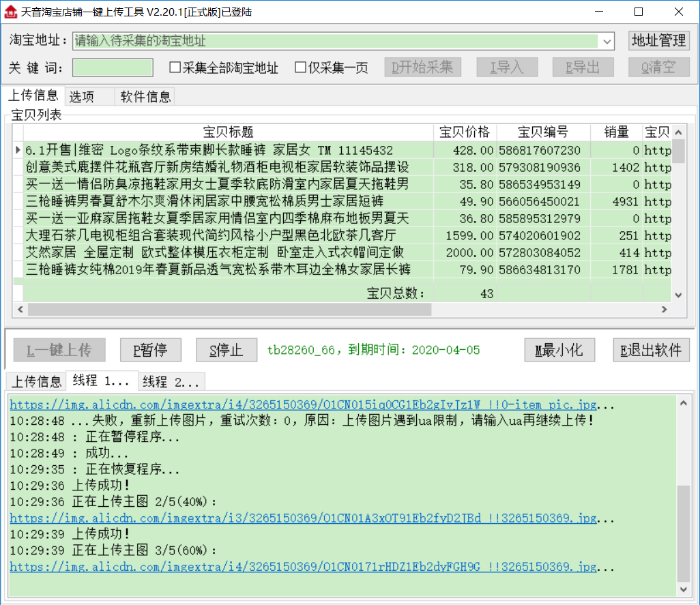This screenshot has width=700, height=605.
Task: Click the 地址管理 button
Action: click(658, 40)
